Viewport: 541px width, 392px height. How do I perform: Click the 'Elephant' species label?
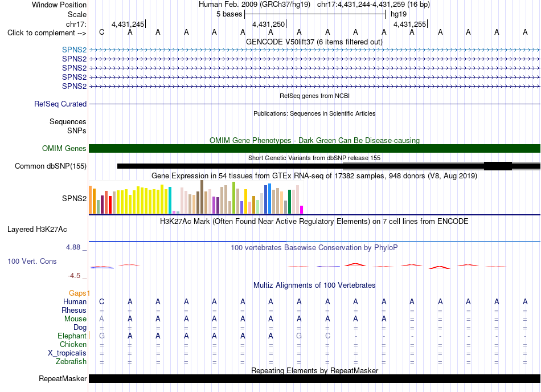[x=72, y=336]
